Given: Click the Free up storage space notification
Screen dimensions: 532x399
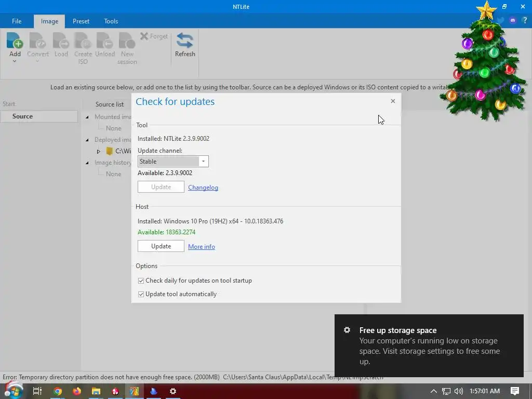Looking at the screenshot, I should pyautogui.click(x=429, y=345).
